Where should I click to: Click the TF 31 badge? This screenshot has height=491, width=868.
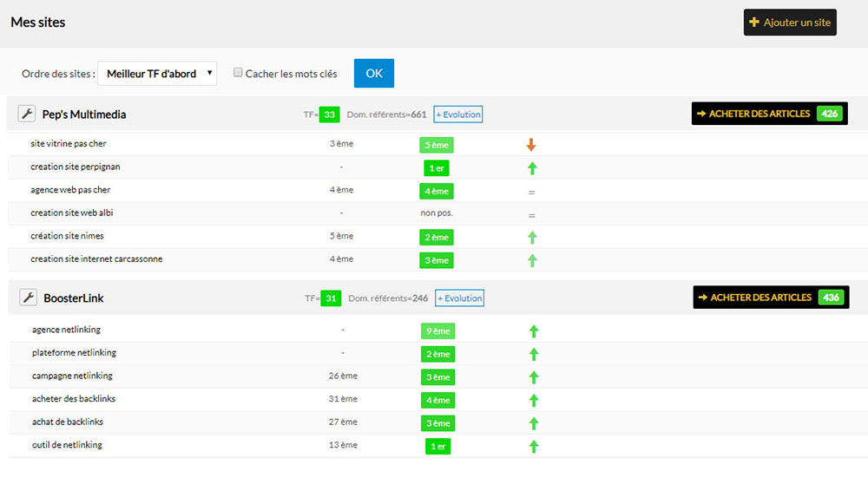tap(331, 298)
